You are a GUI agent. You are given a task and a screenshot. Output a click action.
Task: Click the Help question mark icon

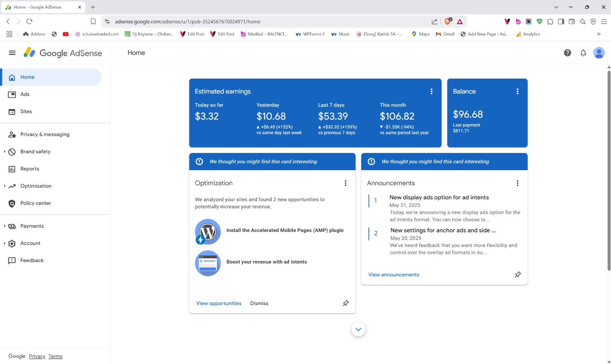567,53
